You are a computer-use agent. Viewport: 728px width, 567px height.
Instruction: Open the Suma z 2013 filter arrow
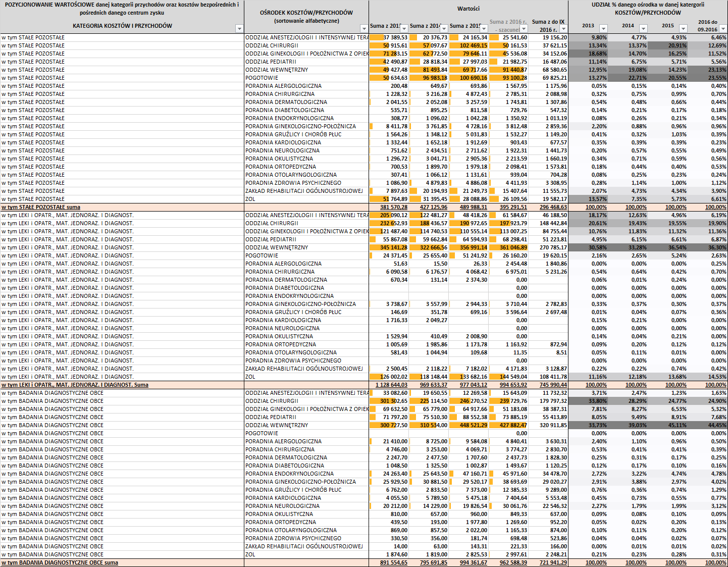pos(404,29)
